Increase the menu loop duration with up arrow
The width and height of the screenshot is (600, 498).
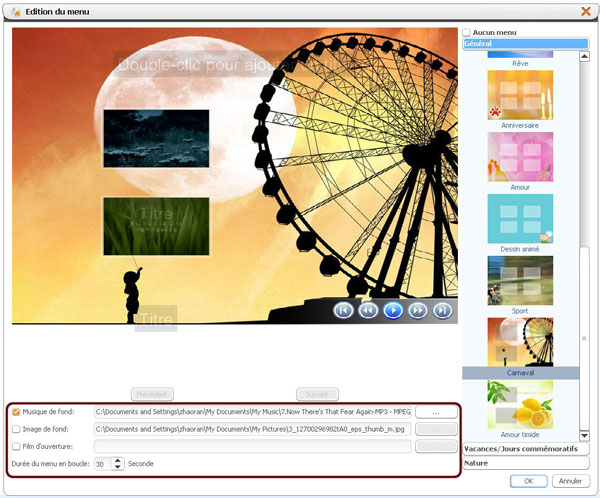[x=118, y=460]
